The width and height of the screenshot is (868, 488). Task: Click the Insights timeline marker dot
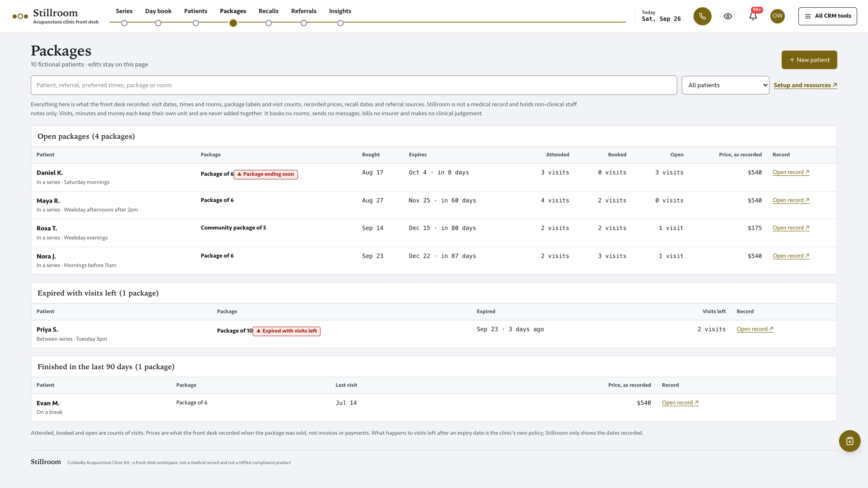(x=340, y=23)
